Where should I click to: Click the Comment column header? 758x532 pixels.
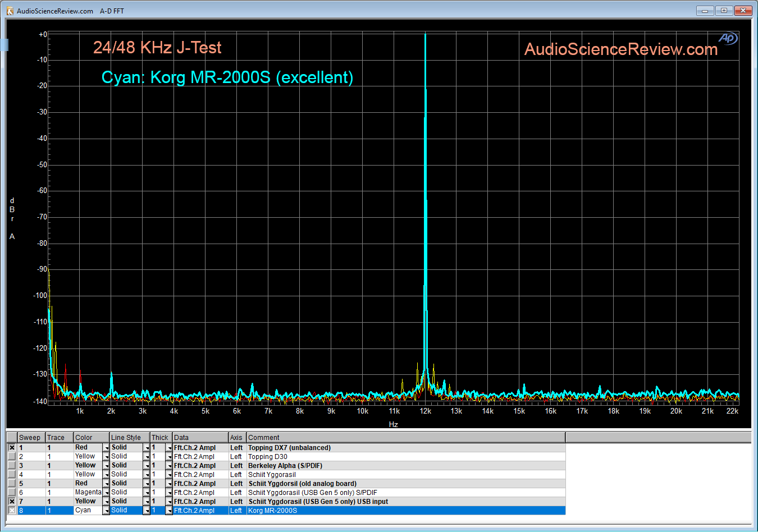(x=406, y=438)
